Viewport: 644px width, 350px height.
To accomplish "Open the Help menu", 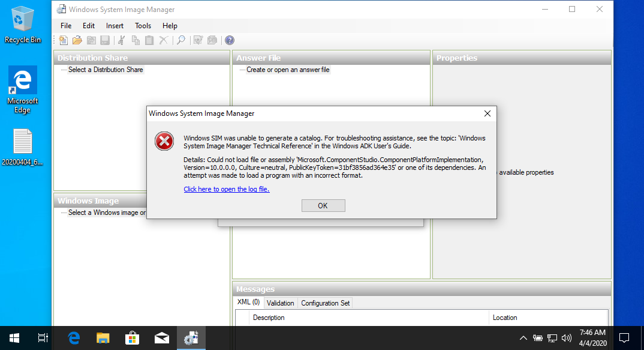I will 170,25.
